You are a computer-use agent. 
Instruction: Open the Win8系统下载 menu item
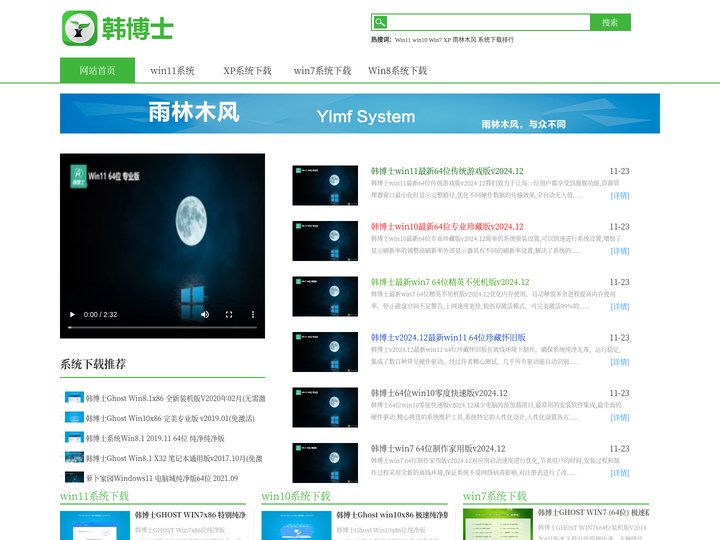point(398,71)
